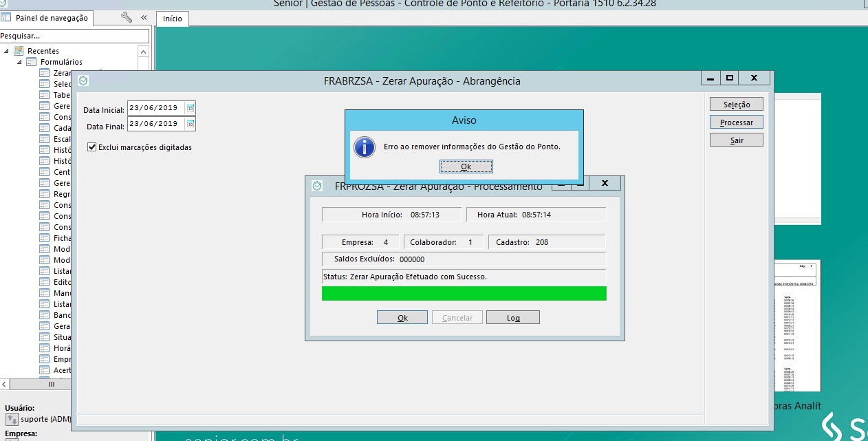The image size is (868, 441).
Task: Open the Data Inicial calendar picker icon
Action: (x=191, y=108)
